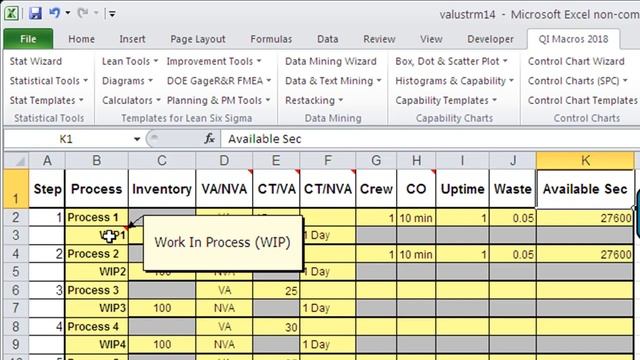Screen dimensions: 640x360
Task: Expand DOE GageR&R FMEA menu
Action: click(219, 81)
